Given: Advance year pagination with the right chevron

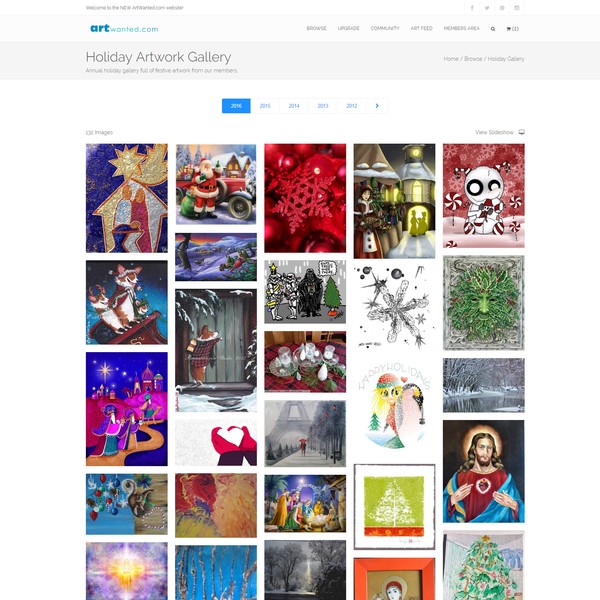Looking at the screenshot, I should (x=377, y=106).
